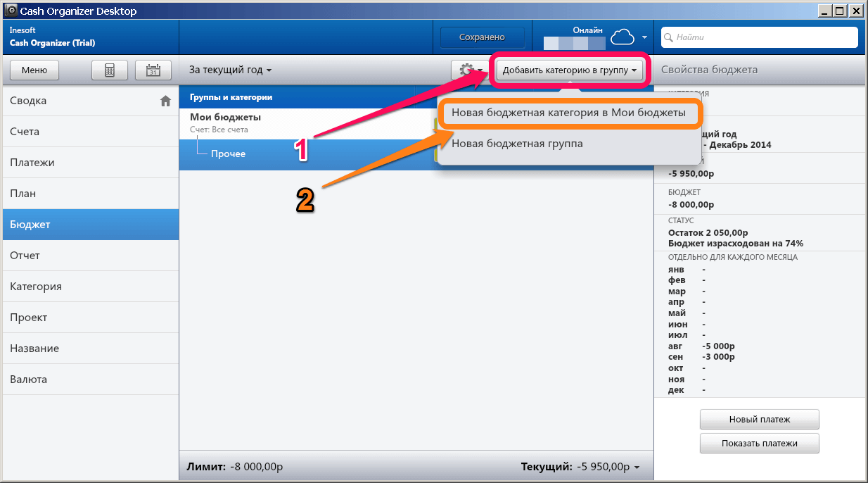The image size is (868, 483).
Task: Click the cloud sync icon
Action: point(623,37)
